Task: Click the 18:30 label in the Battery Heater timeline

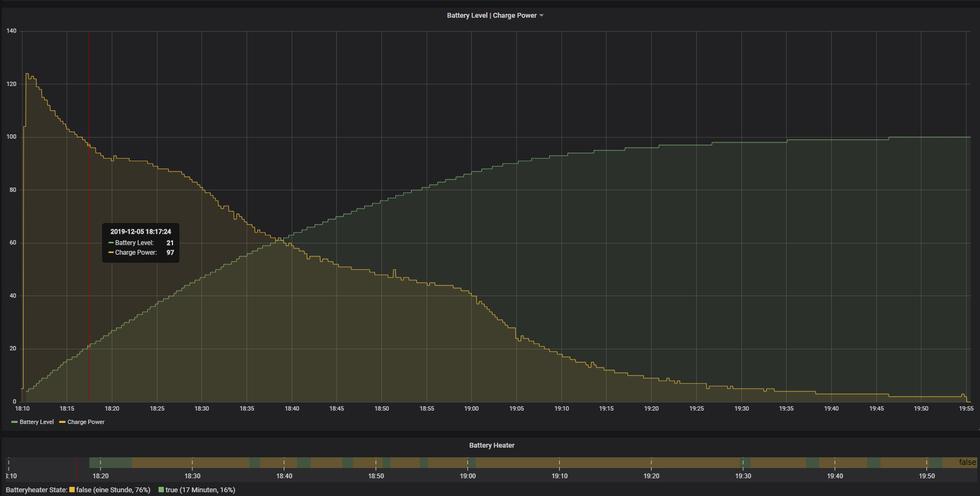Action: tap(192, 476)
